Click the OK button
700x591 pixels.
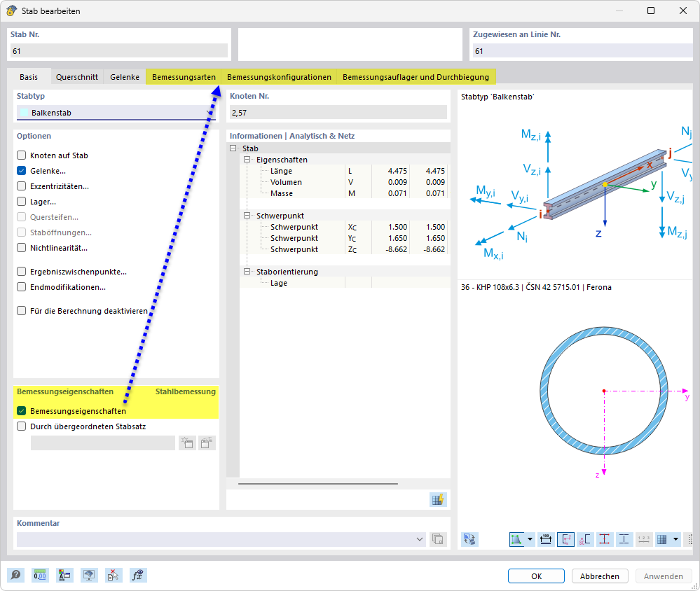click(x=536, y=576)
